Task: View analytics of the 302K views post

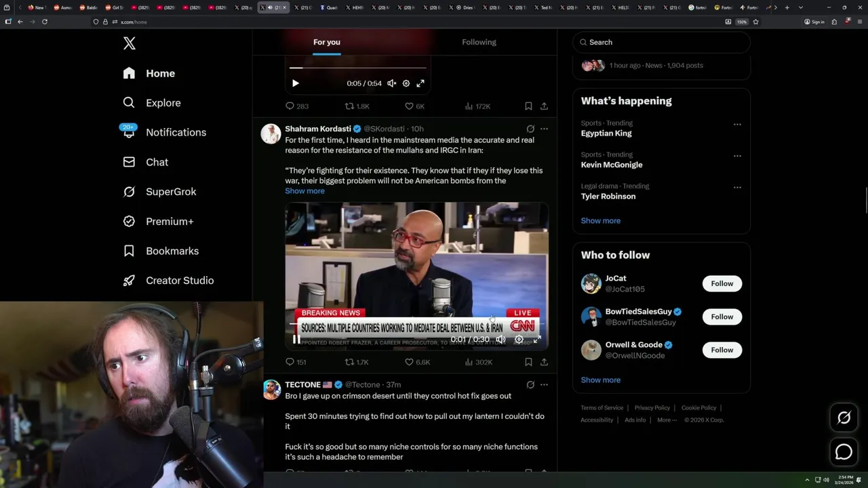Action: click(x=478, y=363)
